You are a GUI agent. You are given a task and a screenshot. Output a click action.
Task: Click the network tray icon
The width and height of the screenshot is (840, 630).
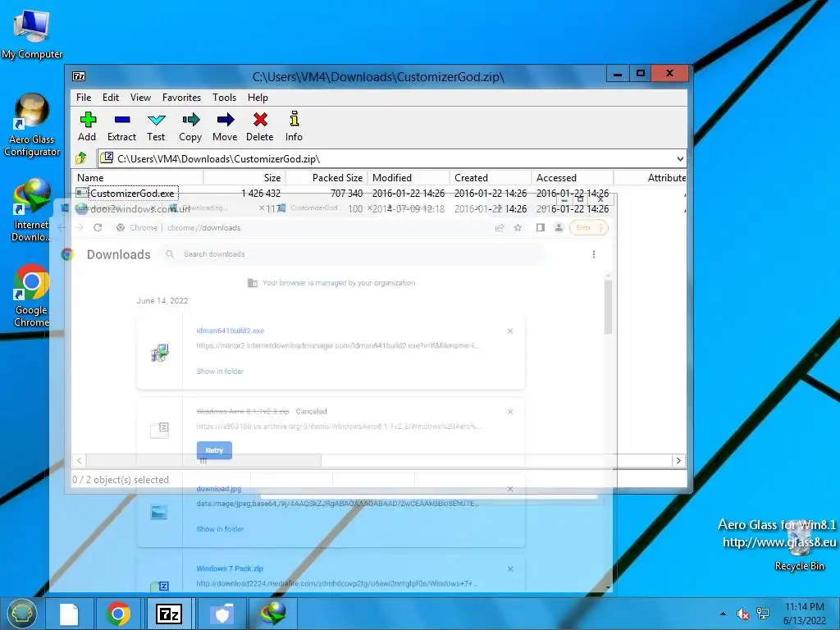click(762, 614)
